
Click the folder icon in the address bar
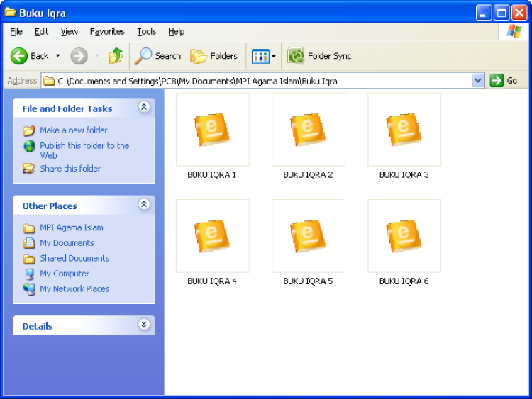(x=49, y=81)
